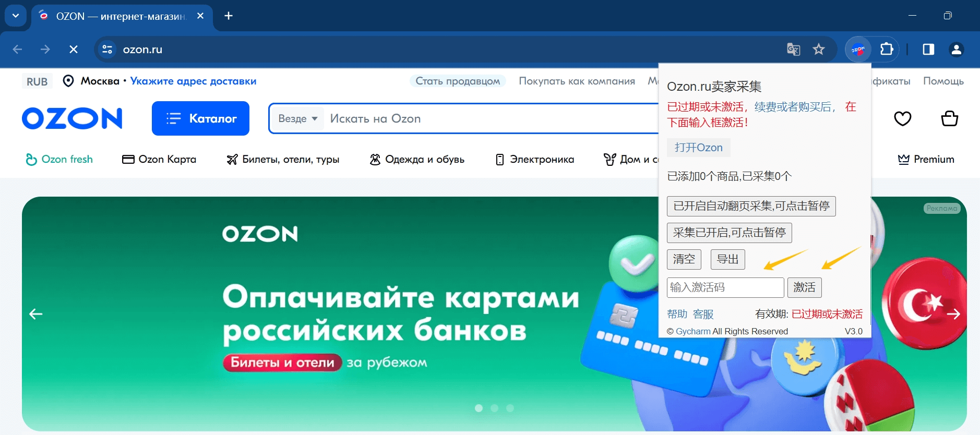Pause collection via 采集已开启 button
This screenshot has height=435, width=980.
click(730, 233)
